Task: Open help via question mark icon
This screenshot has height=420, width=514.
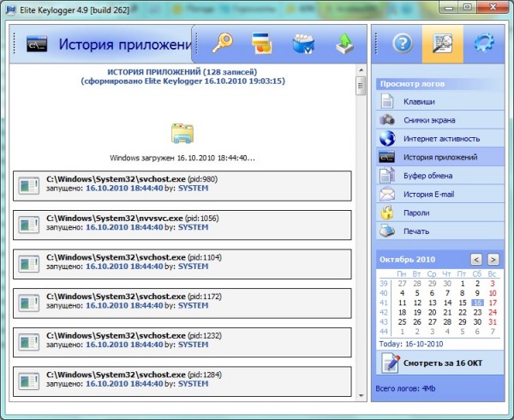Action: [403, 43]
